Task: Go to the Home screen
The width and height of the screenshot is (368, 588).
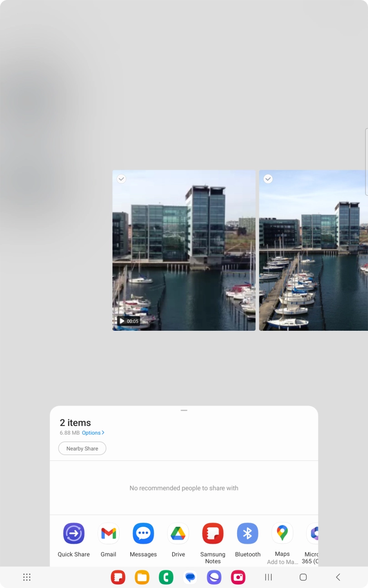Action: click(303, 577)
